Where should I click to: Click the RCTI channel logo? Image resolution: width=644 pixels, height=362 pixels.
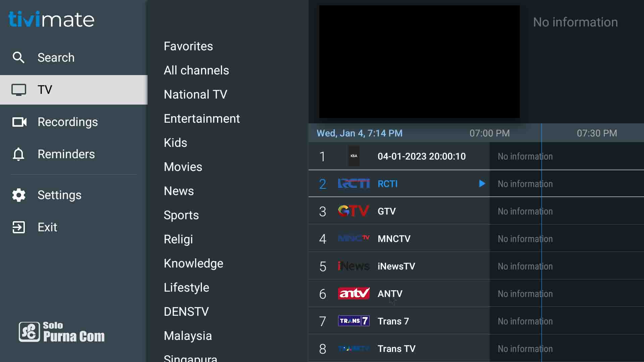click(354, 184)
